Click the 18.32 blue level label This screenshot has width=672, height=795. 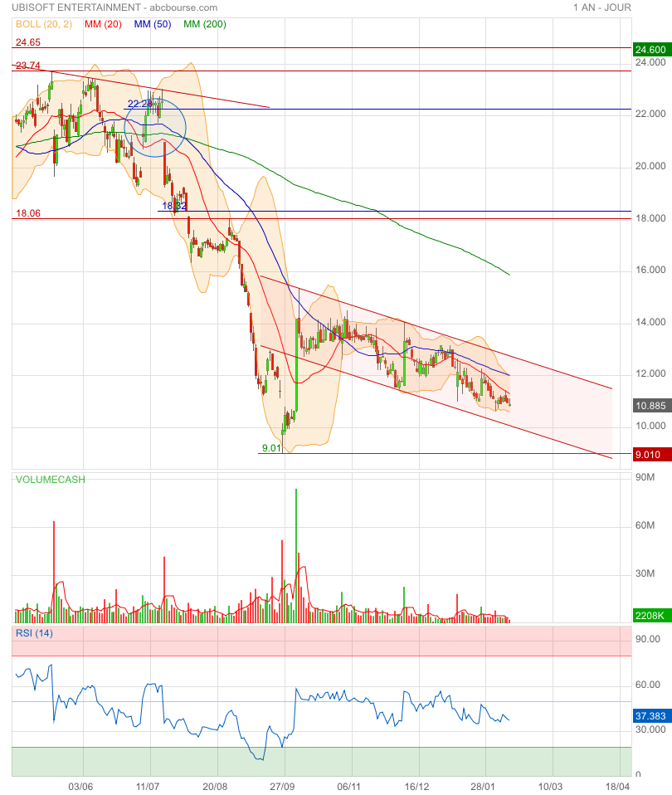[174, 206]
